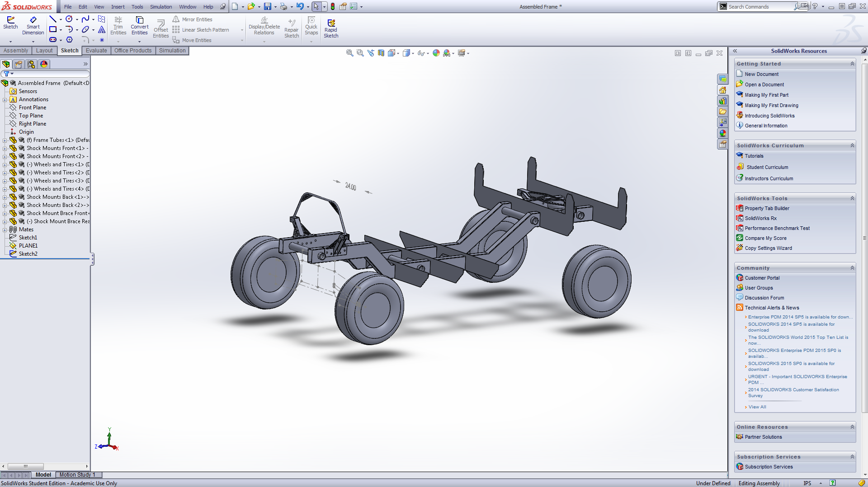Viewport: 868px width, 487px height.
Task: Activate the Convert Entities tool
Action: (139, 26)
